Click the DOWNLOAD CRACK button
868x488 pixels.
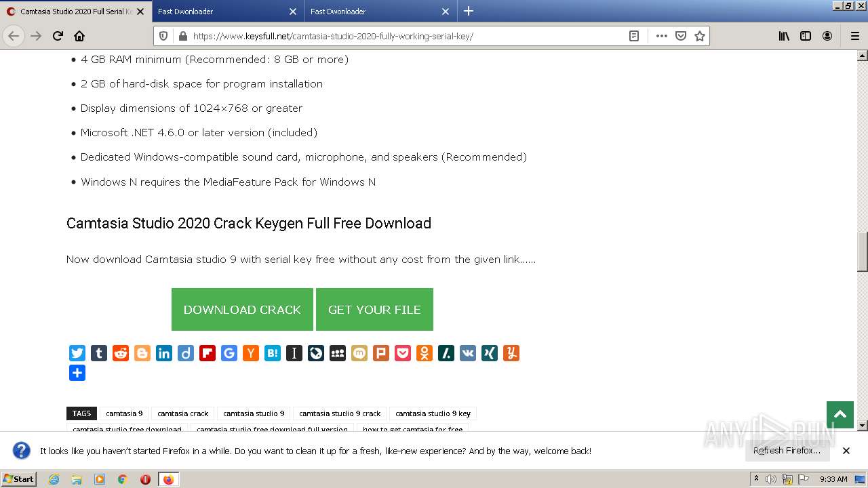pyautogui.click(x=242, y=310)
